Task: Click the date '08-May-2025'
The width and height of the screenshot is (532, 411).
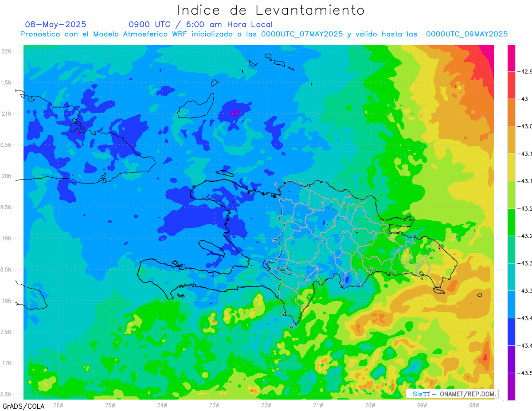Action: click(55, 24)
